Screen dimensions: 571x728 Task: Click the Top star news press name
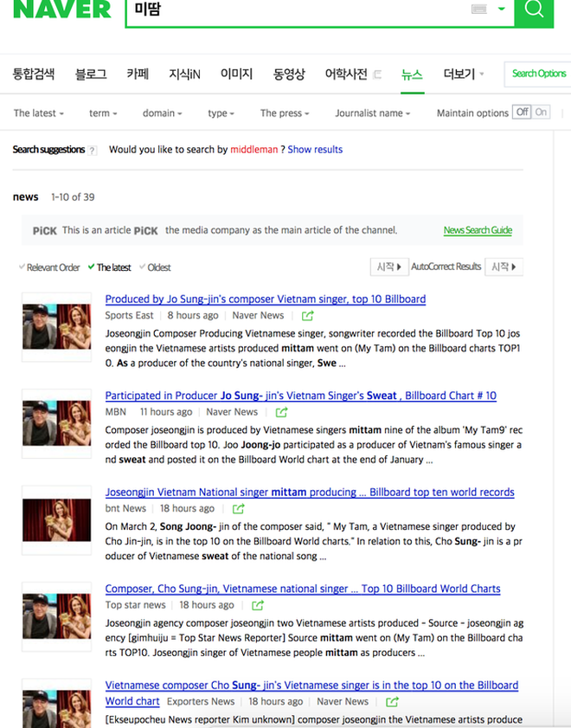(136, 605)
